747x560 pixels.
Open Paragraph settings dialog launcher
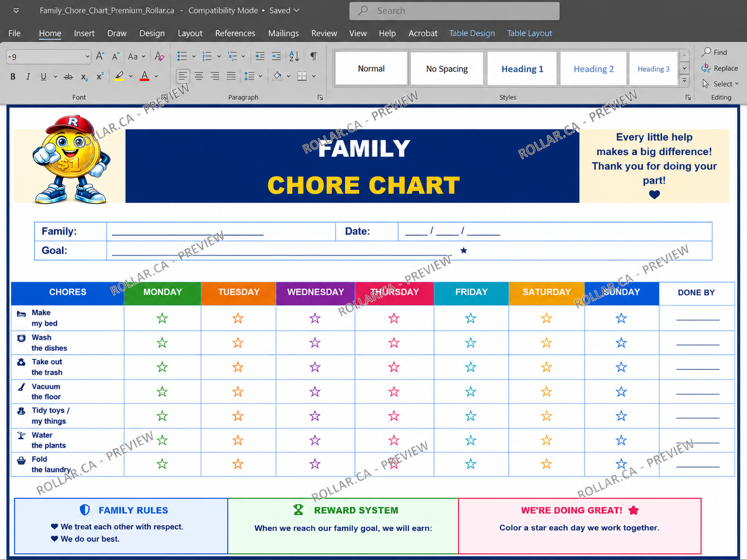320,97
